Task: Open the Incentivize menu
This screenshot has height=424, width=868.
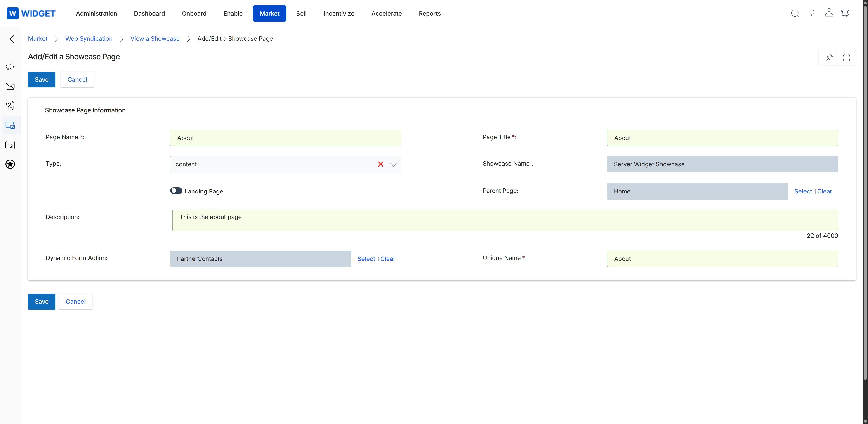Action: point(339,14)
